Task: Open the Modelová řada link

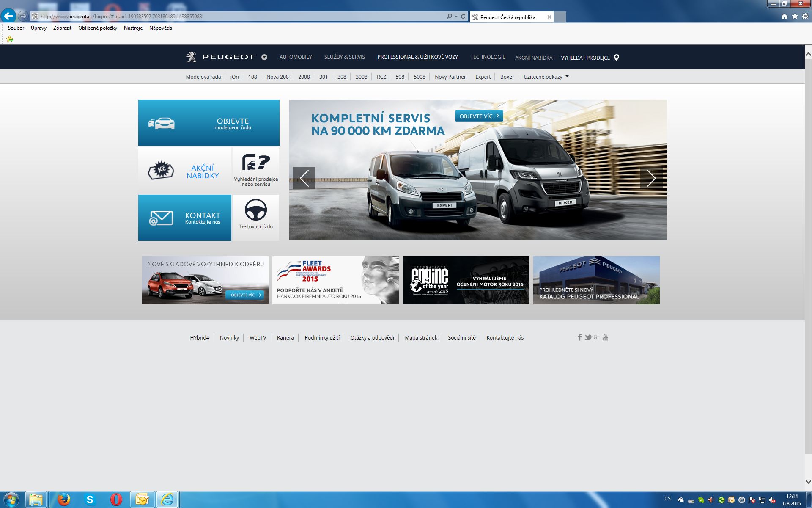Action: pos(203,77)
